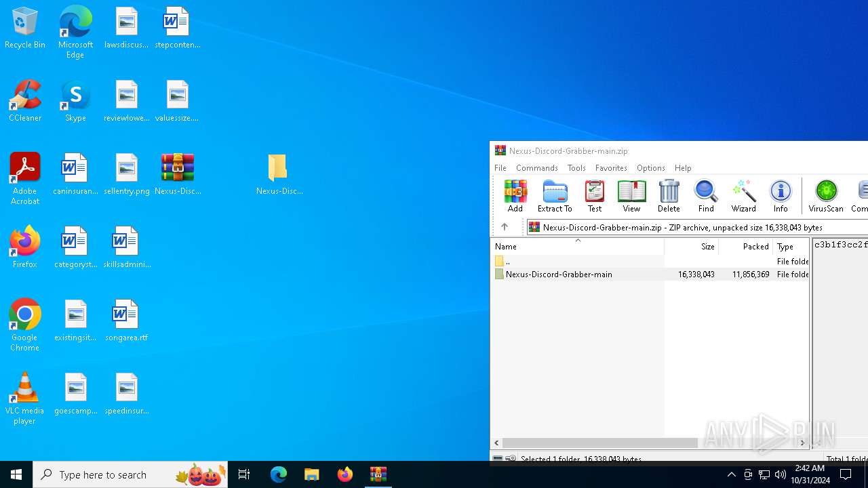The image size is (868, 488).
Task: Open the Options menu
Action: coord(651,168)
